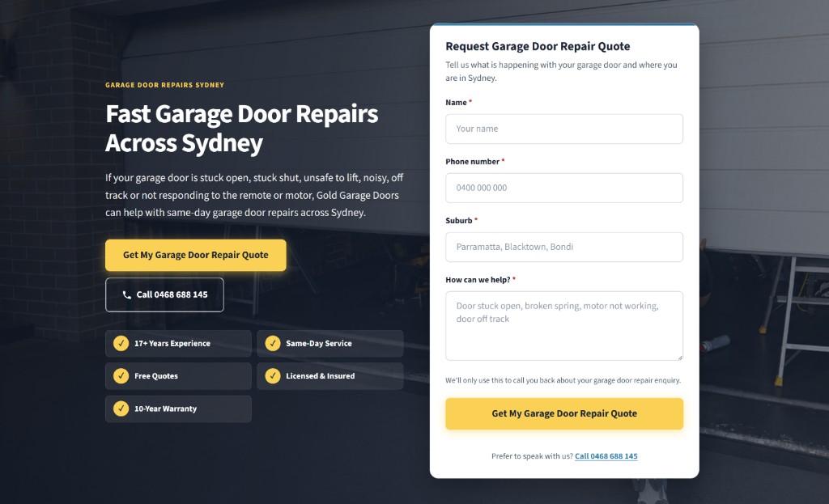Click the checkmark icon next to Free Quotes
Viewport: 829px width, 504px height.
121,376
